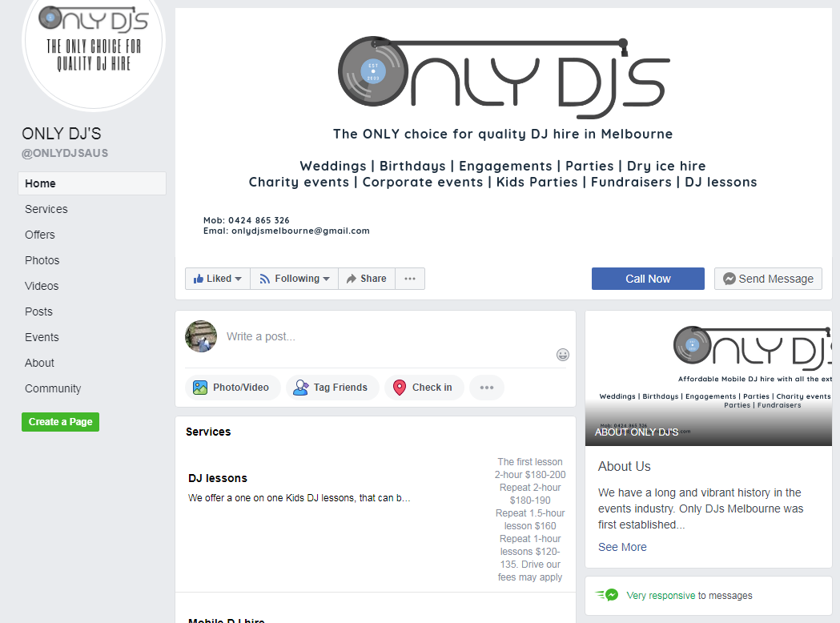Click the Tag Friends person icon
Screen dimensions: 840x623
(x=301, y=388)
